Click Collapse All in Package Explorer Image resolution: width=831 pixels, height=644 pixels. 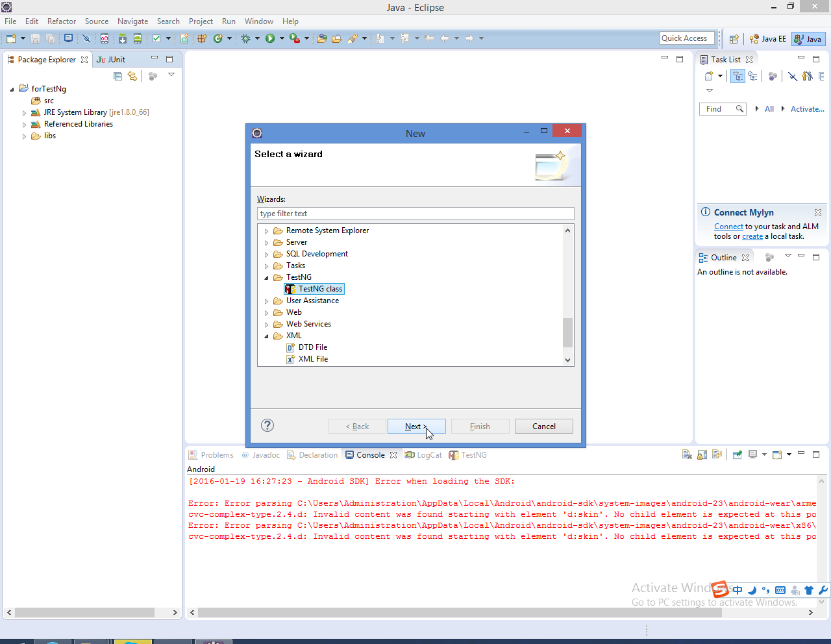[x=118, y=76]
